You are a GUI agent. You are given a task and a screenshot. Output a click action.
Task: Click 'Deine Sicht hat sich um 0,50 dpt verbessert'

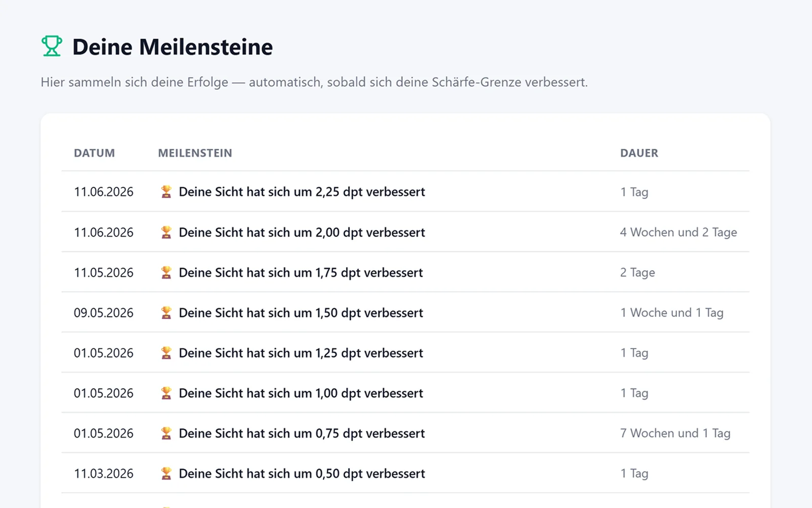click(302, 473)
